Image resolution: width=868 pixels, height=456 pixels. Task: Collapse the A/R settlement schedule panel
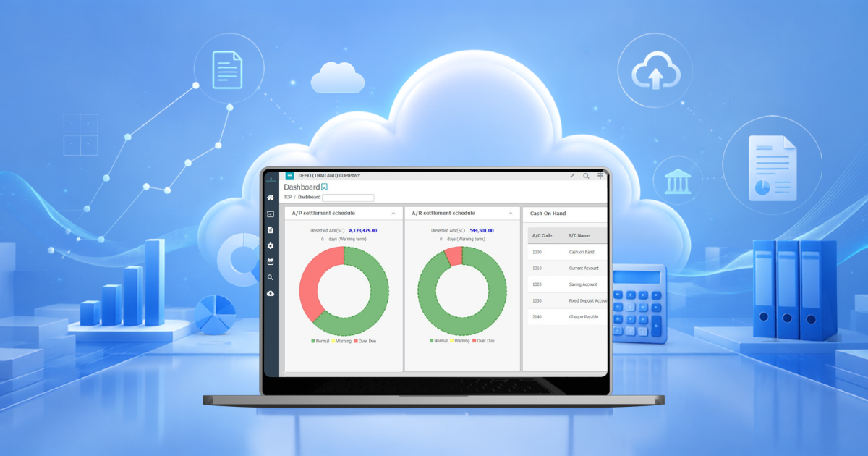[511, 214]
